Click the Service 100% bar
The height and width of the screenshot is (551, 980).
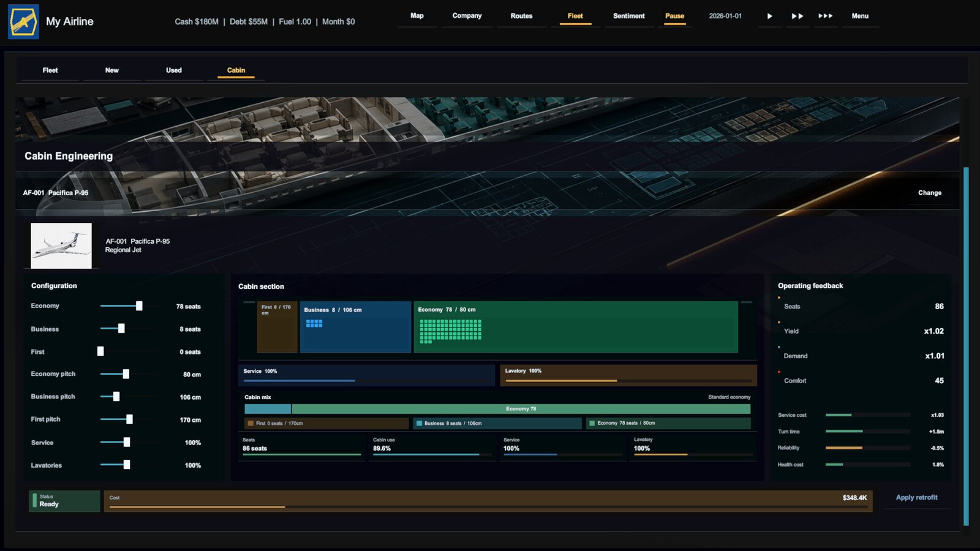click(366, 375)
